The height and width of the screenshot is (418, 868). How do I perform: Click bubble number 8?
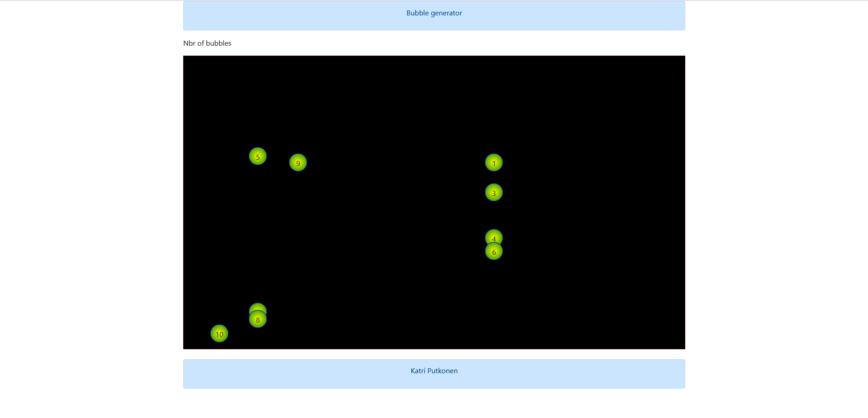(257, 319)
